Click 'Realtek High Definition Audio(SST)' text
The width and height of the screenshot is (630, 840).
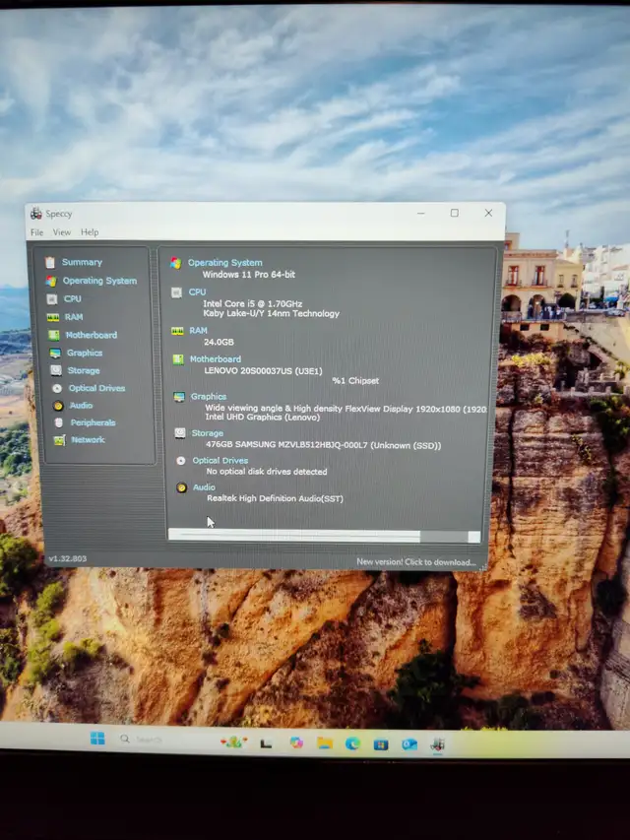(275, 498)
